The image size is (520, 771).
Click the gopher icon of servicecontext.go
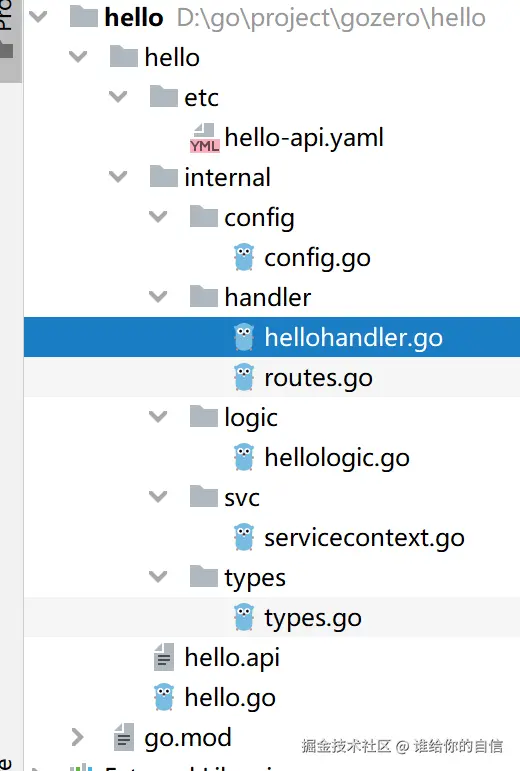[x=244, y=537]
